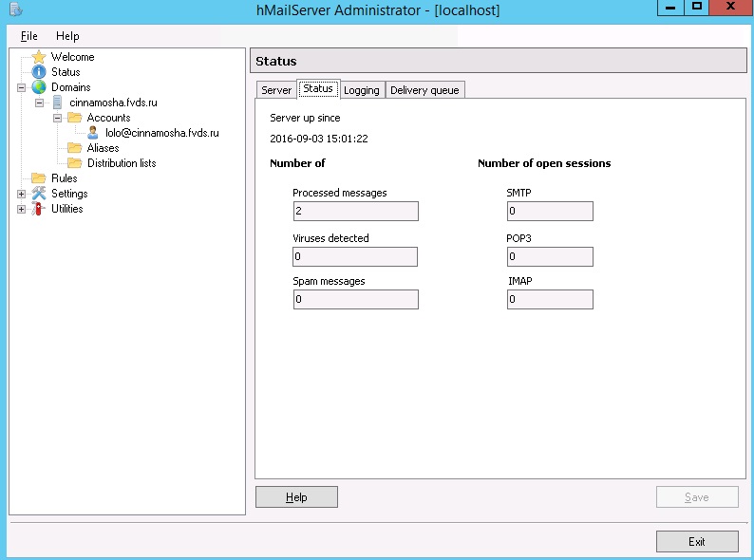Select the Accounts tree item label

click(108, 118)
